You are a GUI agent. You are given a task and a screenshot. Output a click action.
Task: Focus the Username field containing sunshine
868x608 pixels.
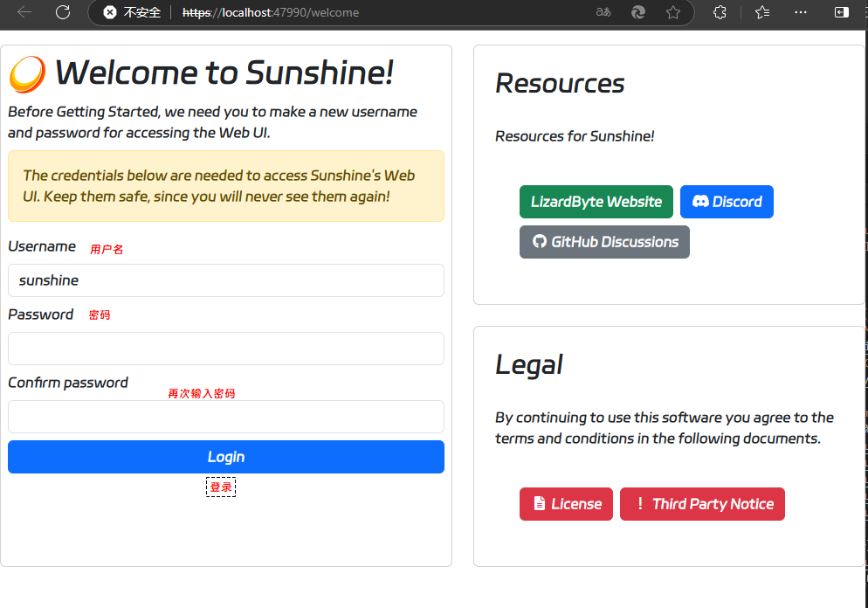tap(226, 280)
